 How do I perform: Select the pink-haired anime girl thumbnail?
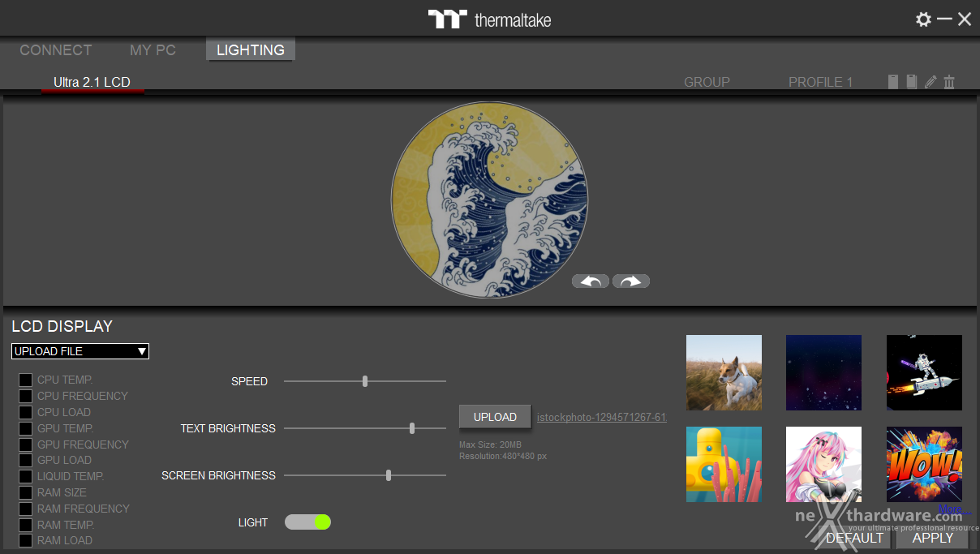click(823, 464)
